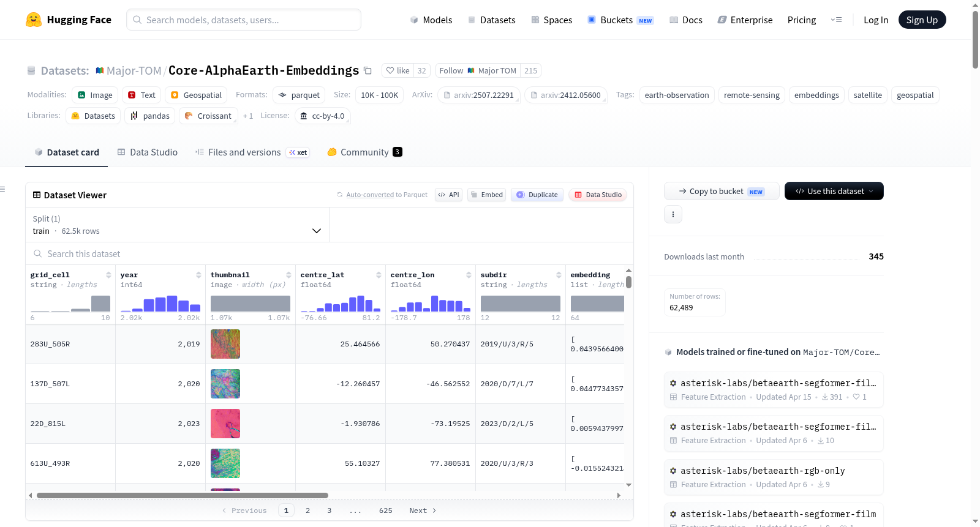This screenshot has width=980, height=527.
Task: Go to page 2 of the table
Action: [307, 510]
